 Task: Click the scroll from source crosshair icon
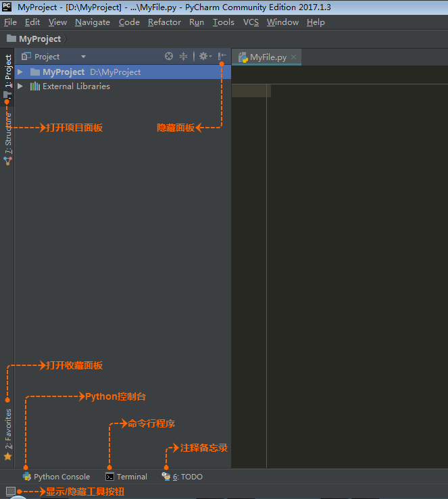click(169, 56)
